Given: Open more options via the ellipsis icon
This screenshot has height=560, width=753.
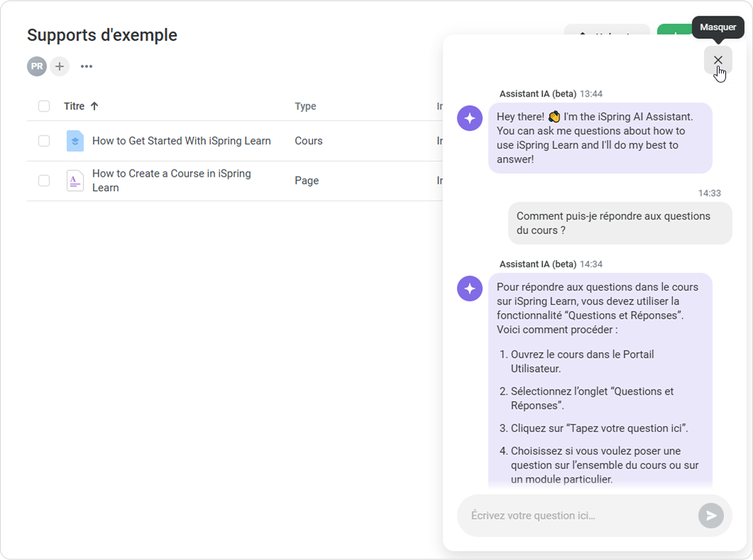Looking at the screenshot, I should click(87, 66).
